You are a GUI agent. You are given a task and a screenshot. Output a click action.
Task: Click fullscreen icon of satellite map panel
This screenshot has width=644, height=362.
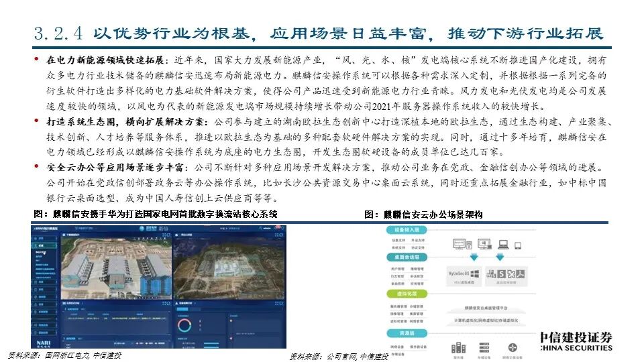point(277,235)
